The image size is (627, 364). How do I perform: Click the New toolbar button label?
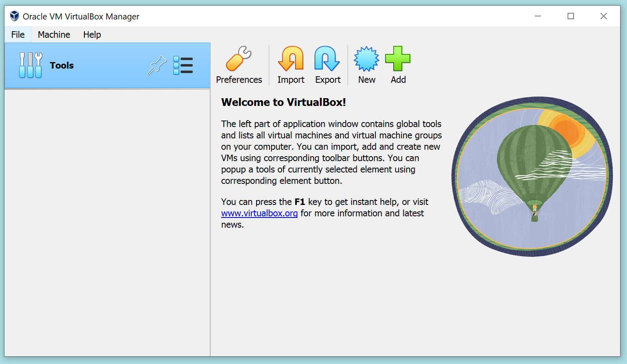(366, 80)
